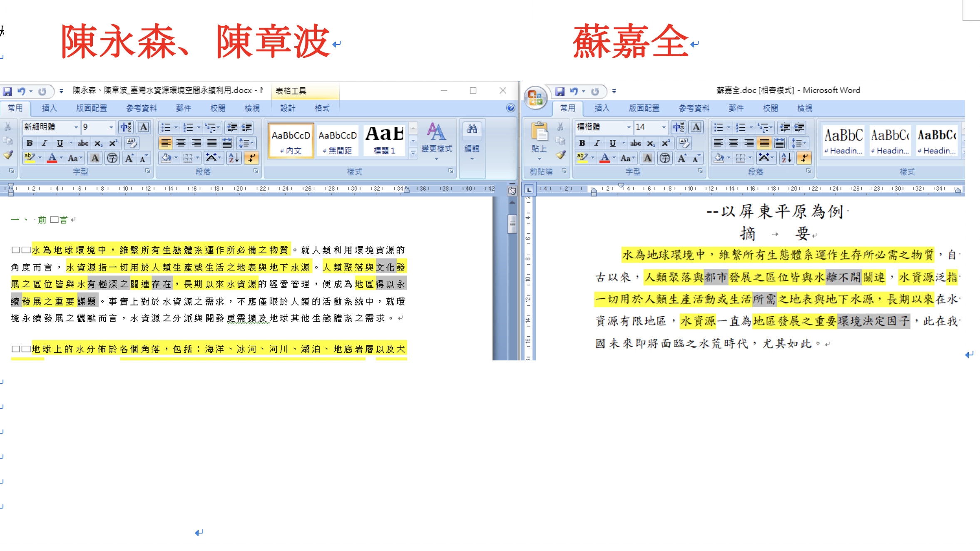This screenshot has height=551, width=980.
Task: Toggle Italic in left window
Action: (45, 143)
